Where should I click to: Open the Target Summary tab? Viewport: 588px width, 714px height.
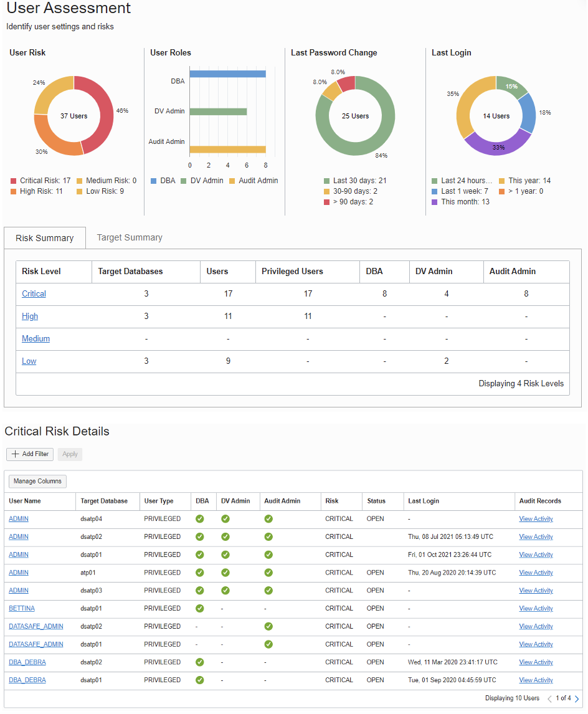coord(130,238)
